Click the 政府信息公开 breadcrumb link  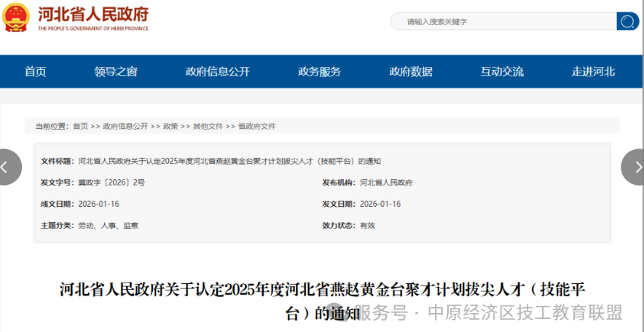pos(125,126)
